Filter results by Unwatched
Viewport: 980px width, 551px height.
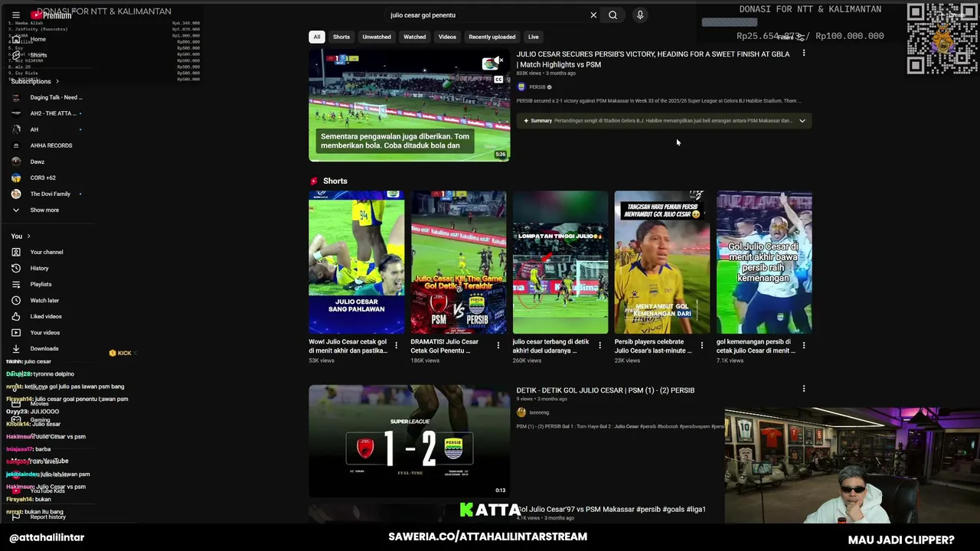[377, 37]
